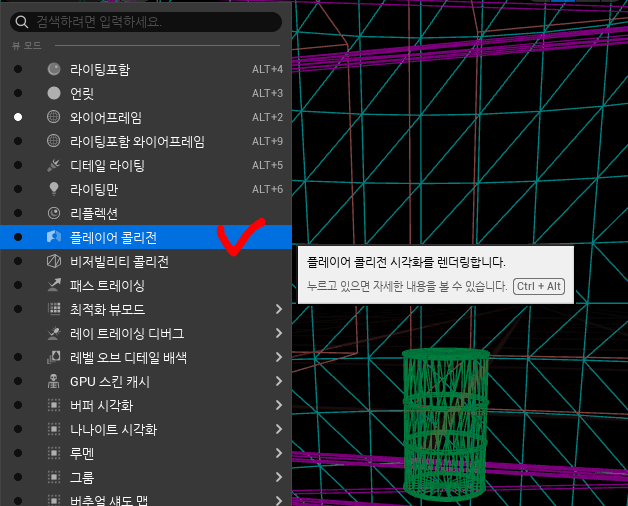This screenshot has width=628, height=506.
Task: Click the 라이팅만 light bulb icon
Action: (54, 189)
